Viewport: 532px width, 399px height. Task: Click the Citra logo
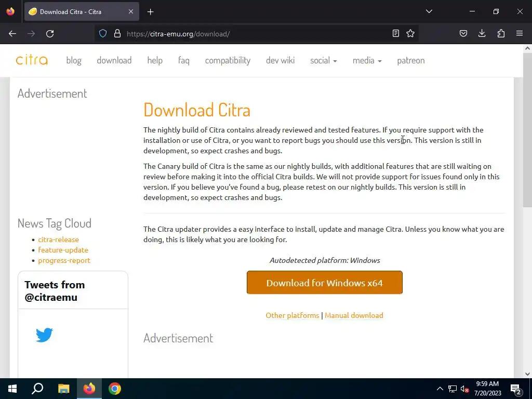32,60
